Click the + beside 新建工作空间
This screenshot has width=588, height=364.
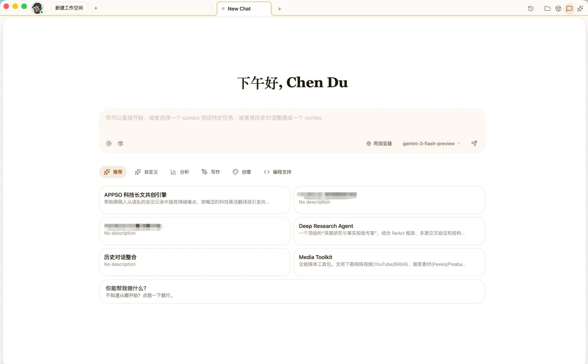pos(95,8)
